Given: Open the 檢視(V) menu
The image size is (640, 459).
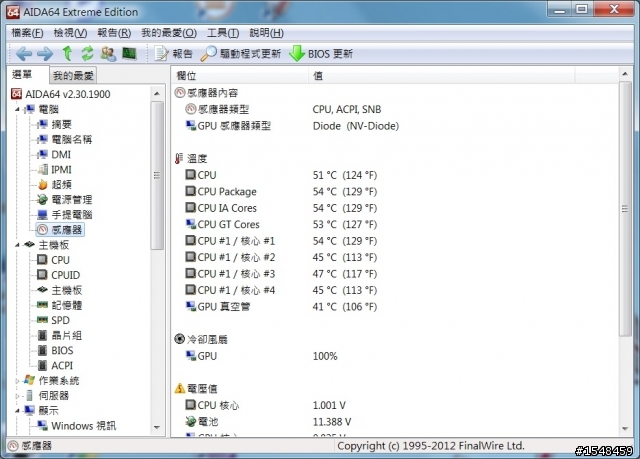Looking at the screenshot, I should (70, 33).
